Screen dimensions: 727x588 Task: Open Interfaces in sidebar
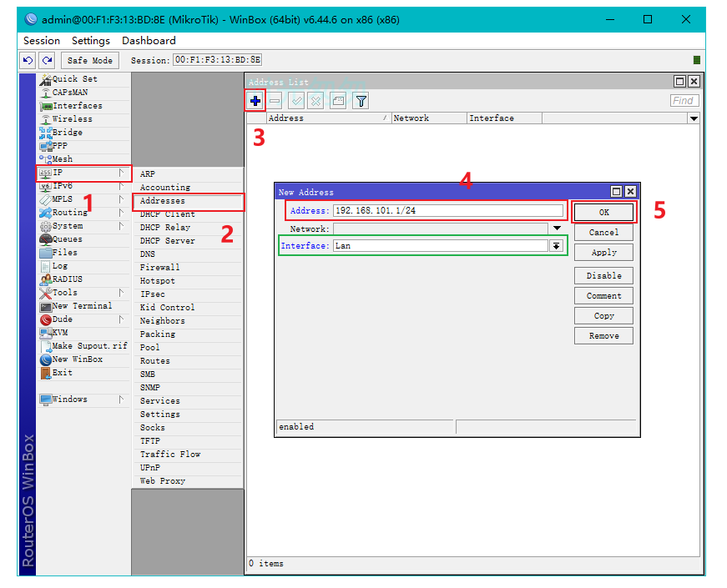[83, 106]
